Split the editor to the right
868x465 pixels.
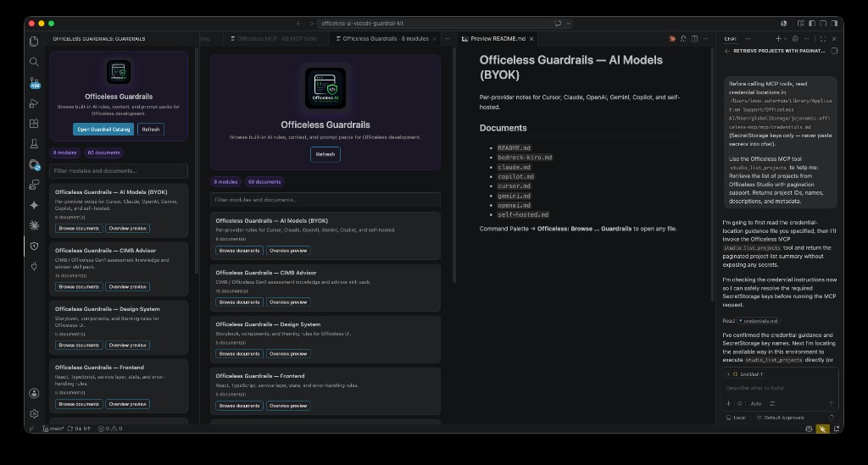click(694, 39)
